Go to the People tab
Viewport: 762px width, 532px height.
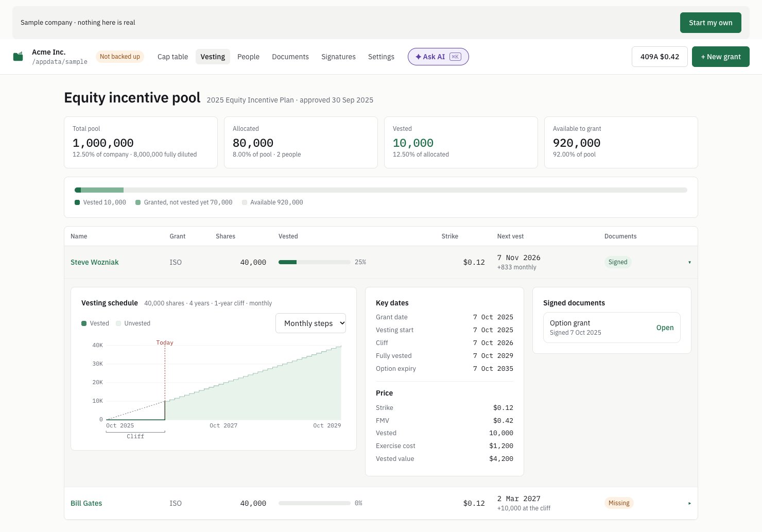coord(248,57)
